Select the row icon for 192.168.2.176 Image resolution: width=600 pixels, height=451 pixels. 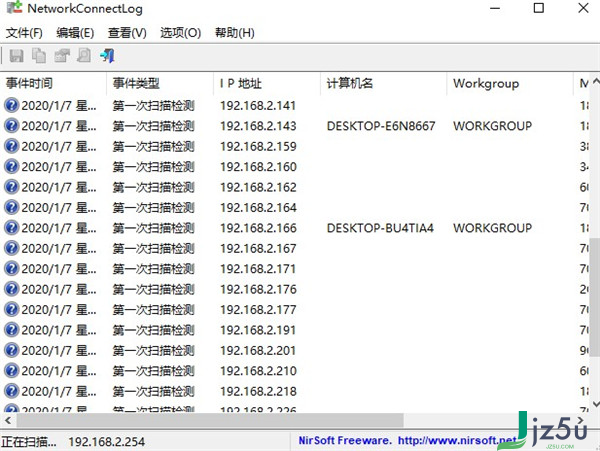pos(11,289)
